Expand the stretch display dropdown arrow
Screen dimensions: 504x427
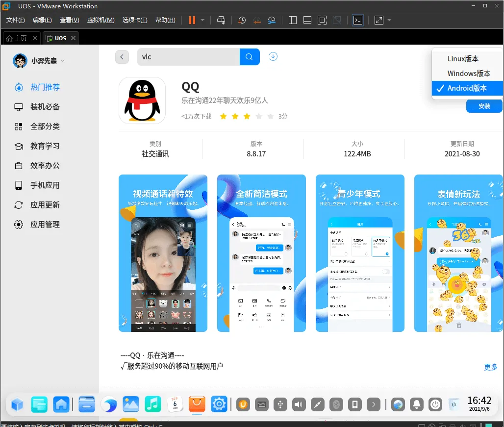389,20
